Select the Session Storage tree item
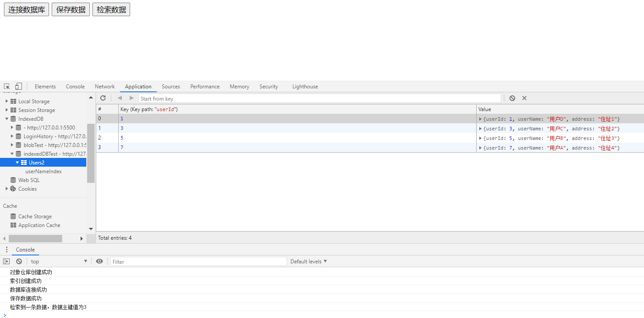 36,110
